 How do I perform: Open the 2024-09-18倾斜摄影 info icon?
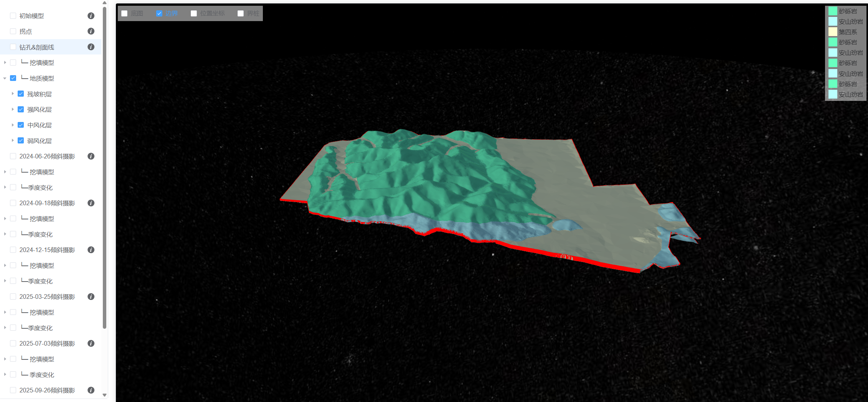[91, 203]
